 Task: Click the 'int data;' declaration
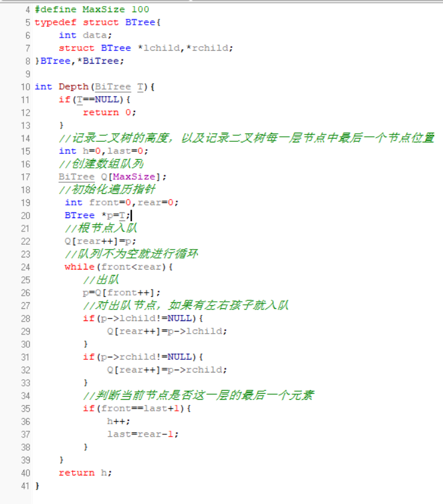point(85,35)
